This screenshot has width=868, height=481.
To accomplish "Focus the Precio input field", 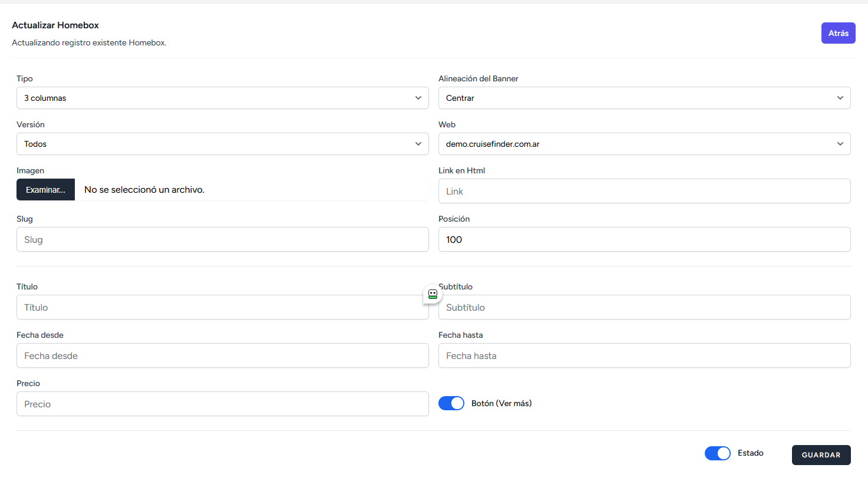I will [222, 404].
